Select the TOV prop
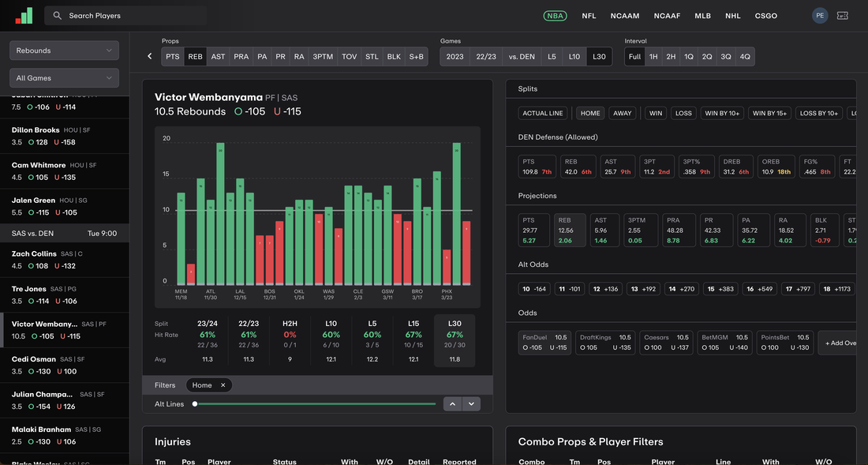Image resolution: width=868 pixels, height=465 pixels. click(350, 57)
